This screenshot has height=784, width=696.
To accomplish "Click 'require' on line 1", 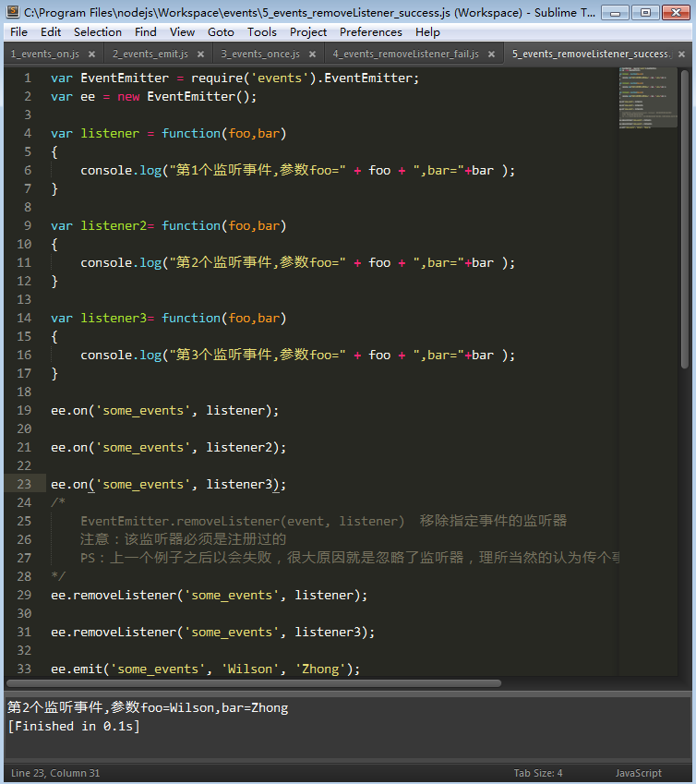I will click(x=217, y=78).
